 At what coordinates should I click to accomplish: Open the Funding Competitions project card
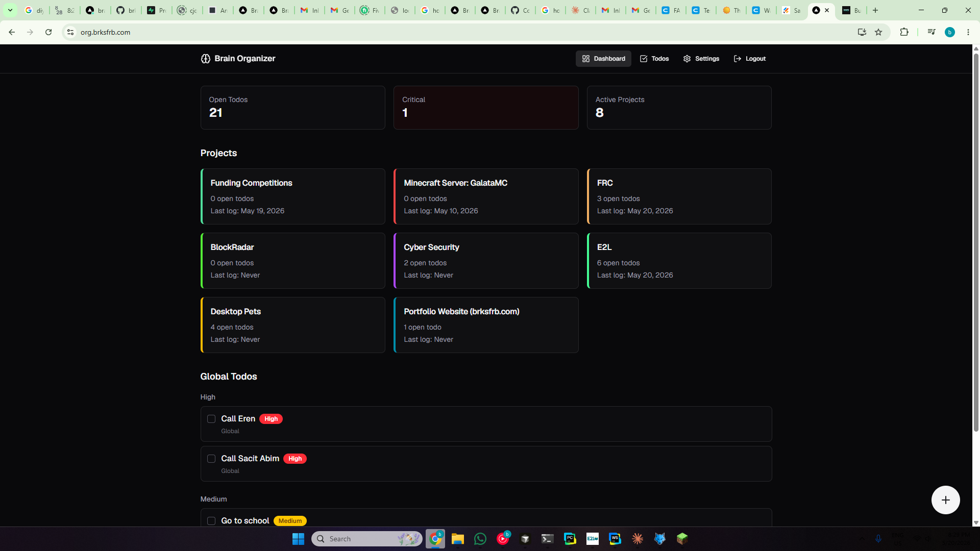293,196
